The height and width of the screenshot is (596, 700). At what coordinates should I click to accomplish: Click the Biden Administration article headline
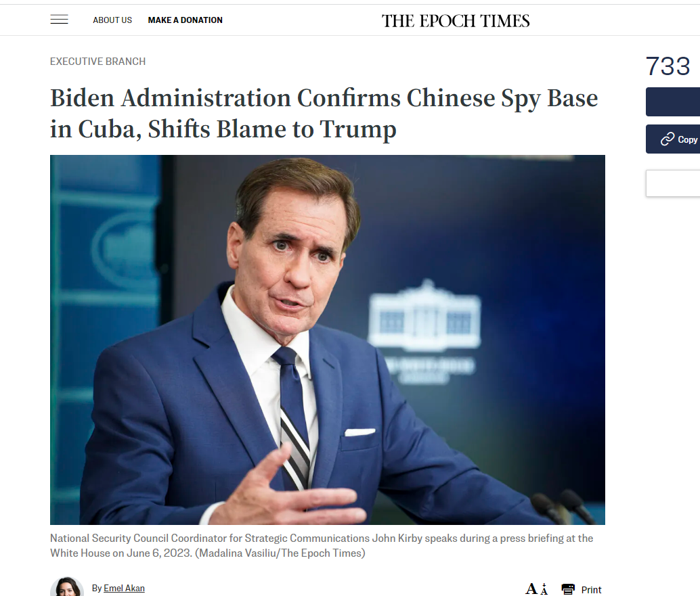[324, 113]
